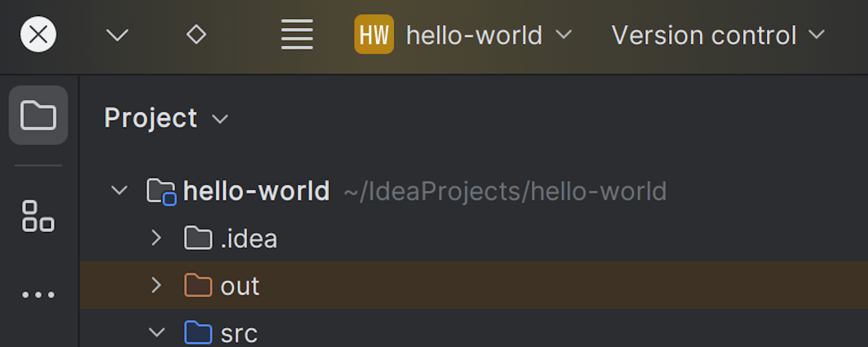Open the main hamburger menu
The width and height of the screenshot is (868, 347).
(297, 35)
